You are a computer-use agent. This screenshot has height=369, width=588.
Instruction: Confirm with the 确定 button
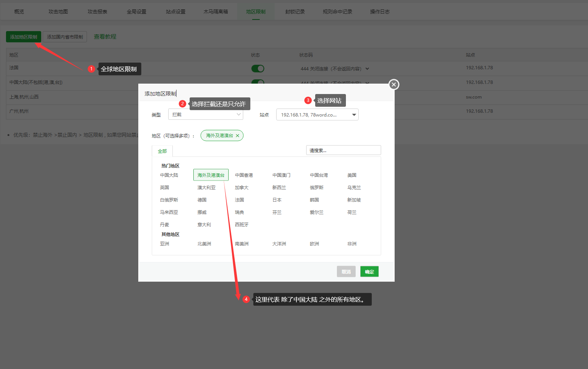click(370, 272)
